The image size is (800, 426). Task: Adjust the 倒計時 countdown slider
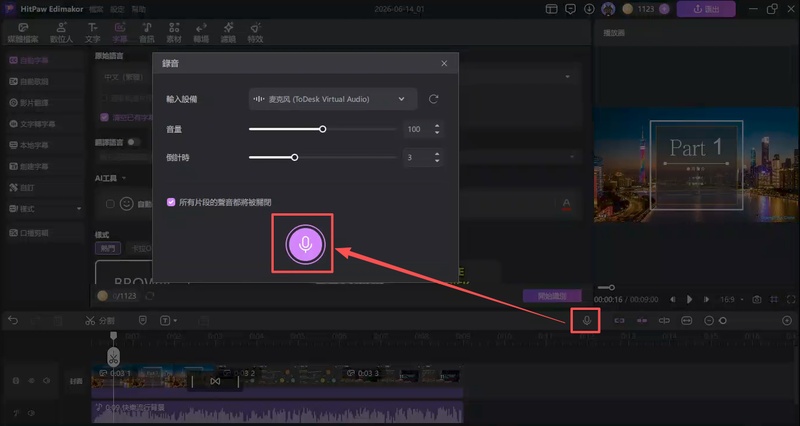294,157
